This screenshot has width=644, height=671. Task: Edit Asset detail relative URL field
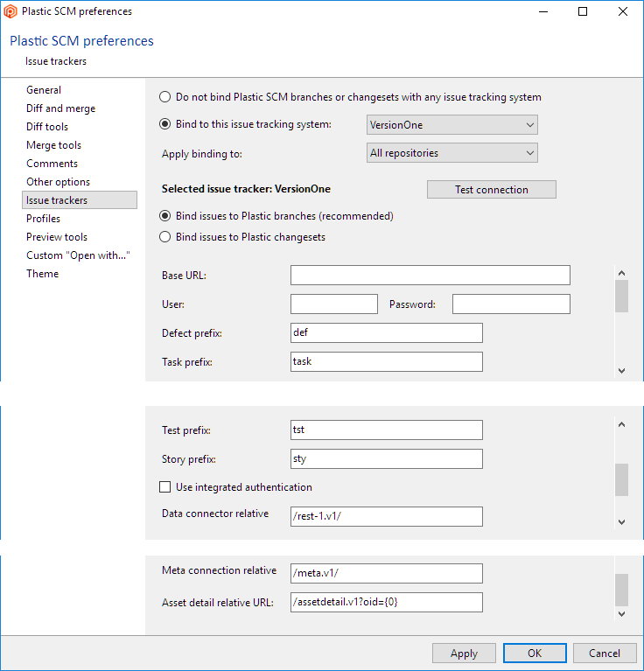click(387, 602)
